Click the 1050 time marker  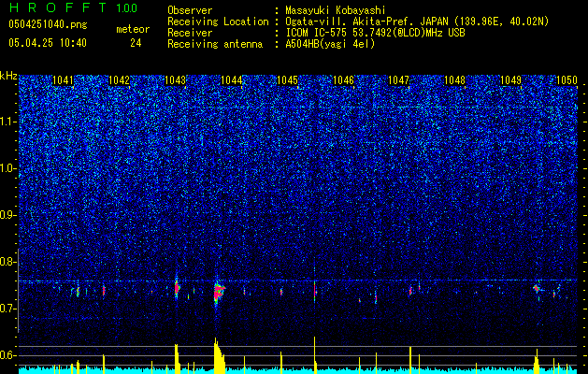click(566, 80)
